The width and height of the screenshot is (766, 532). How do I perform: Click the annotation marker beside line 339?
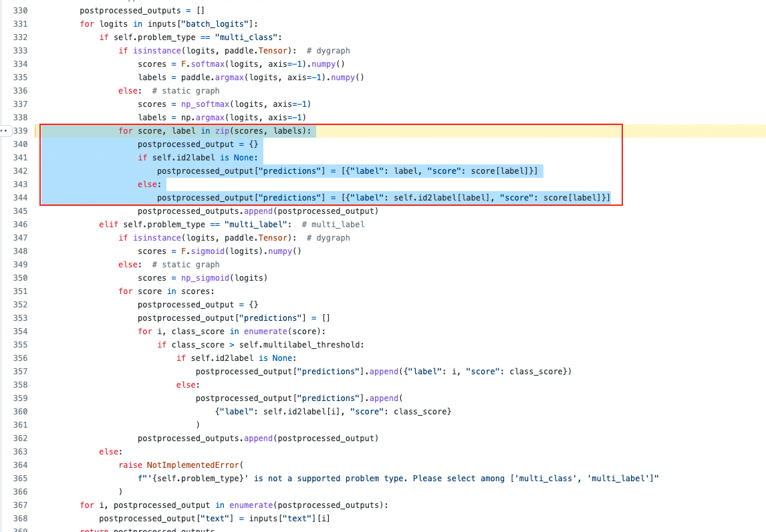coord(5,130)
